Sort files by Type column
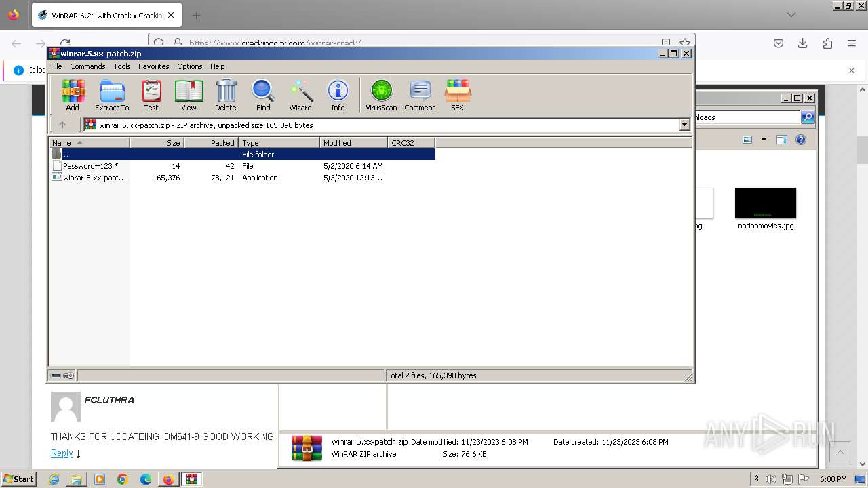This screenshot has height=488, width=868. point(279,142)
